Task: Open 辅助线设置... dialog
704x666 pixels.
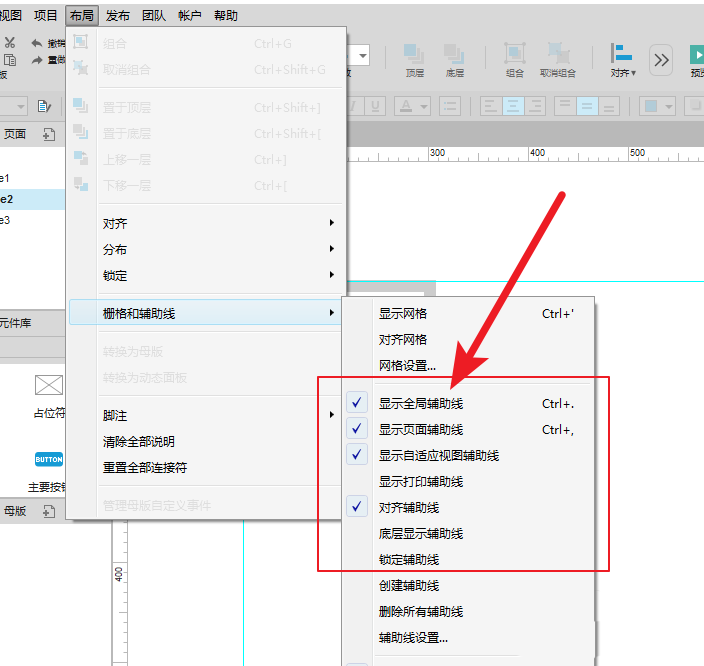Action: coord(468,638)
